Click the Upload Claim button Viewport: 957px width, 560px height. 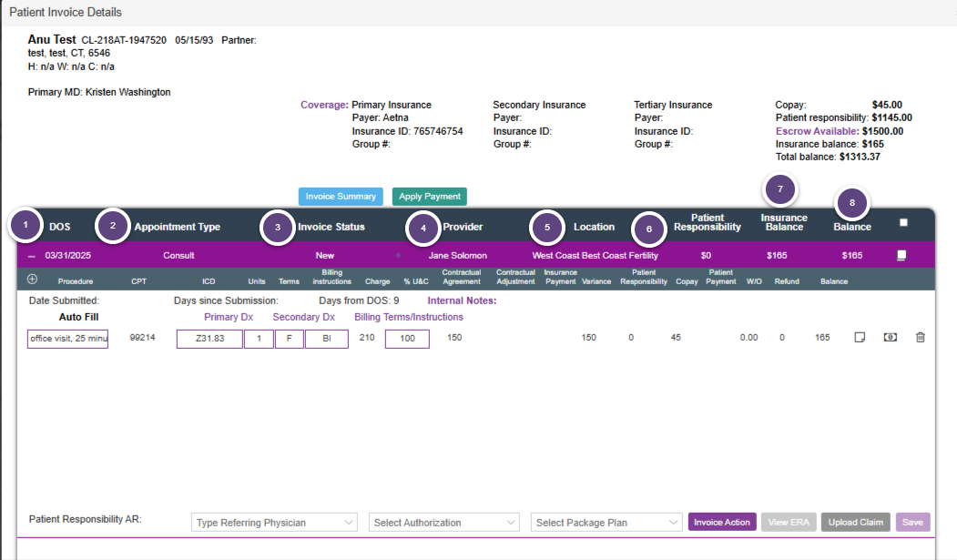[x=855, y=523]
